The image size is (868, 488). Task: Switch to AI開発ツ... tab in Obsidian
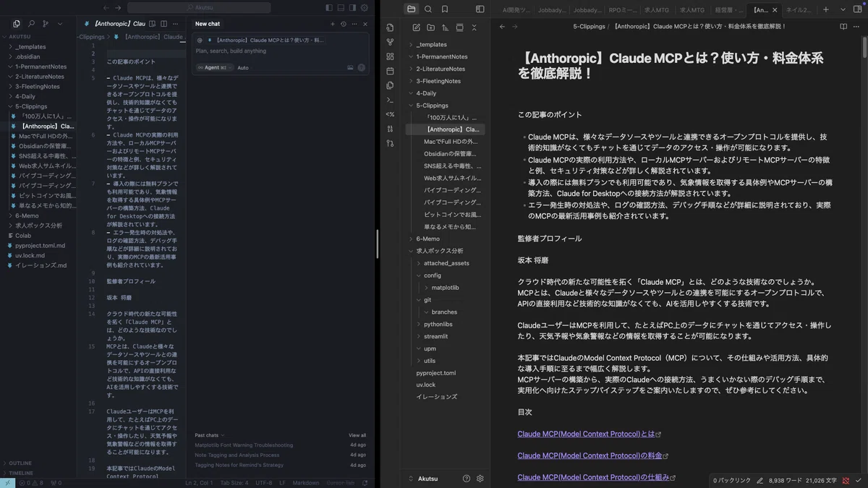pos(516,9)
